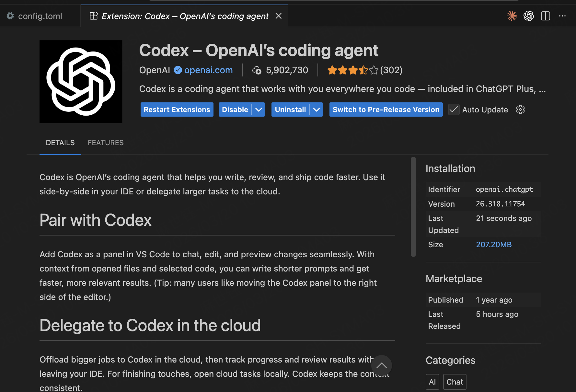Click the Chat category tag
Viewport: 576px width, 392px height.
(x=455, y=382)
